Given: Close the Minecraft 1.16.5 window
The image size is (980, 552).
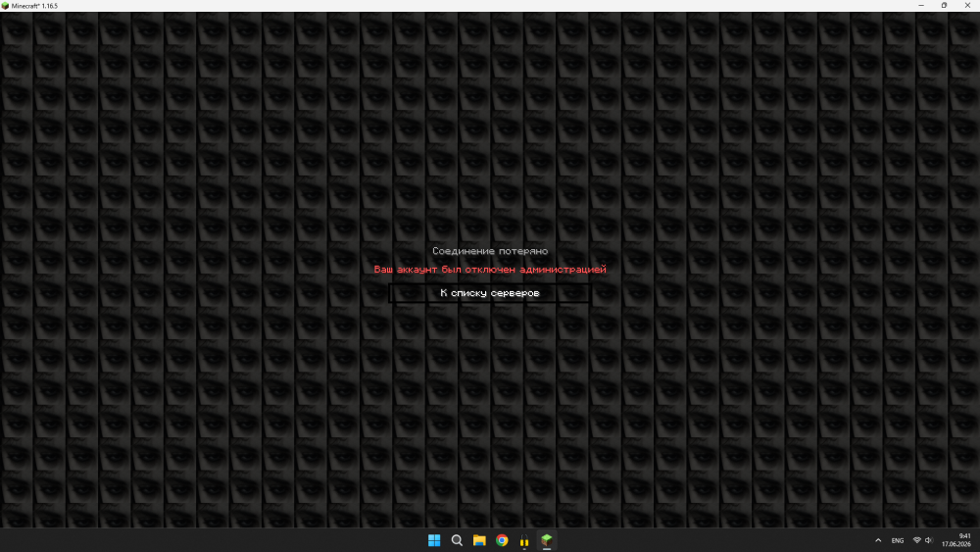Looking at the screenshot, I should 967,5.
